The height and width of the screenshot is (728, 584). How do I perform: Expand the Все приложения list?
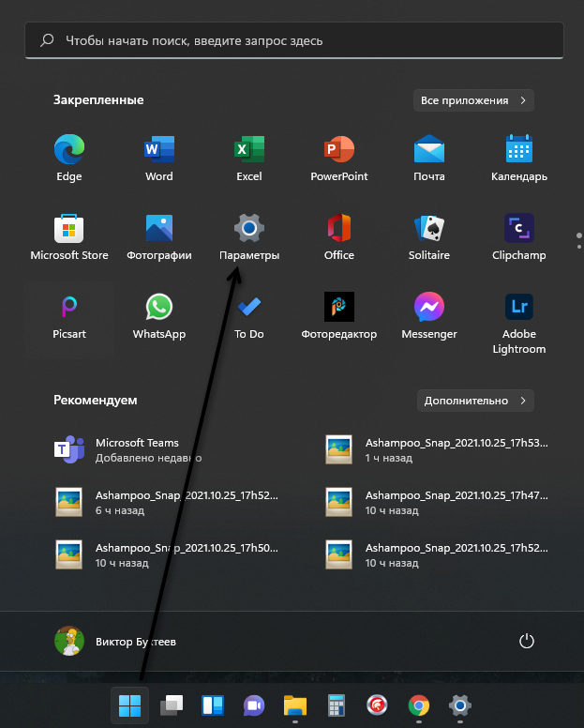(x=473, y=100)
